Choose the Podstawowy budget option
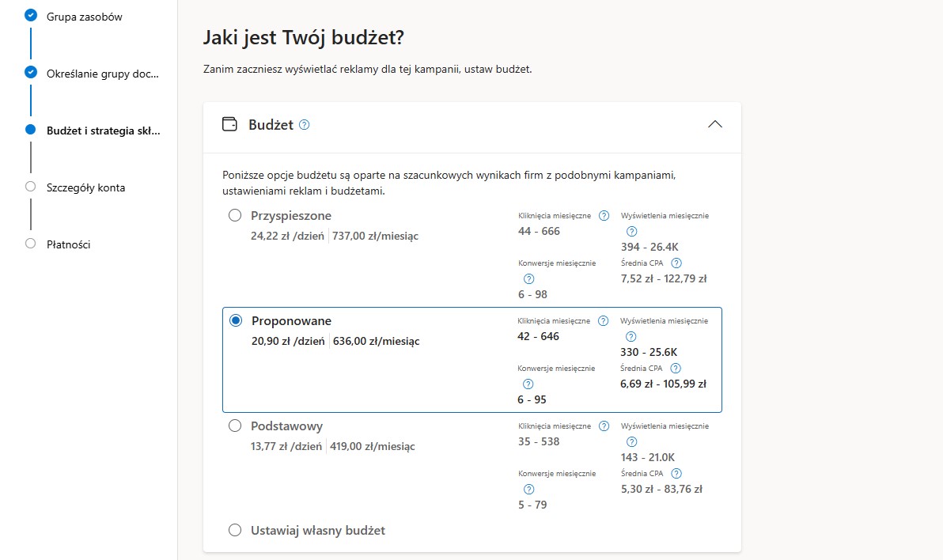 [x=235, y=426]
